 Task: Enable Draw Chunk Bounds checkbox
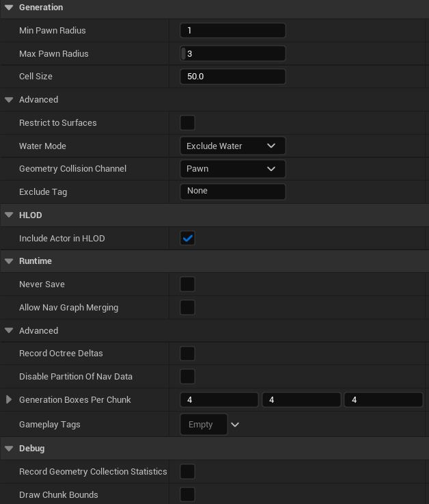click(187, 494)
